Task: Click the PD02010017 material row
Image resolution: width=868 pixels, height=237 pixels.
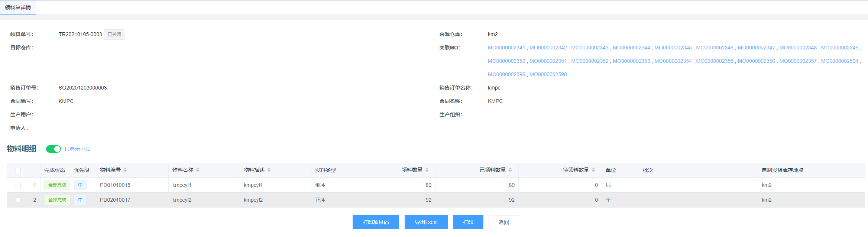Action: (x=115, y=200)
